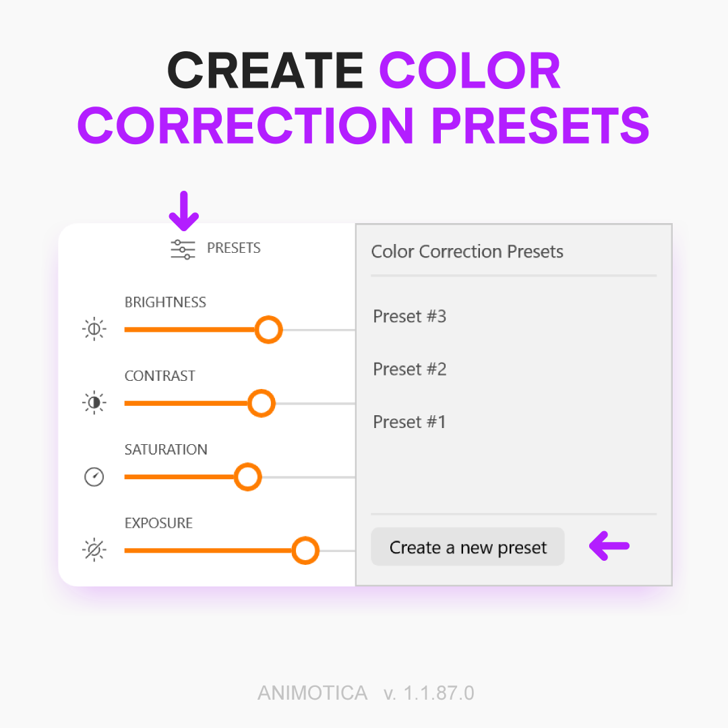
Task: Click the Brightness sun icon
Action: (x=94, y=329)
